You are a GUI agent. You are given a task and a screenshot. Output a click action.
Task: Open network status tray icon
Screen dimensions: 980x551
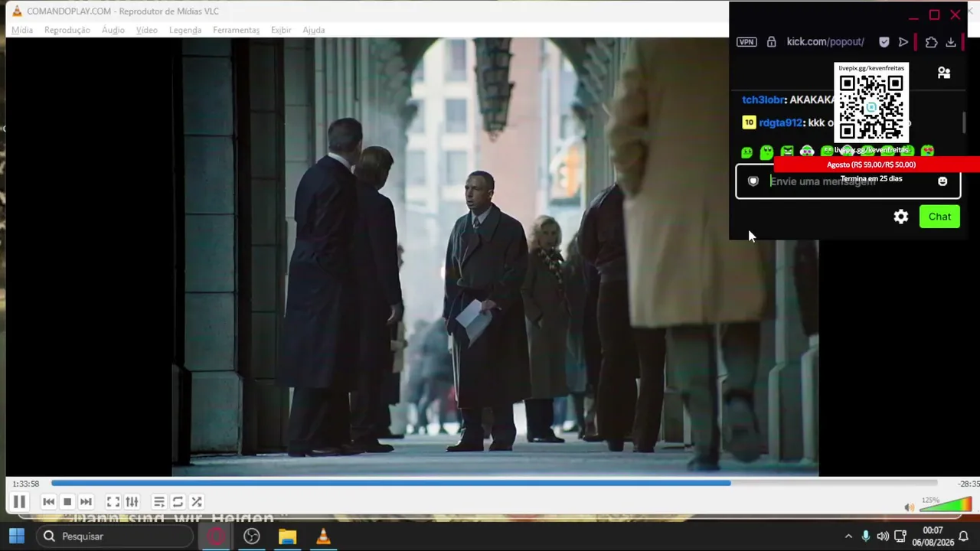(x=900, y=536)
